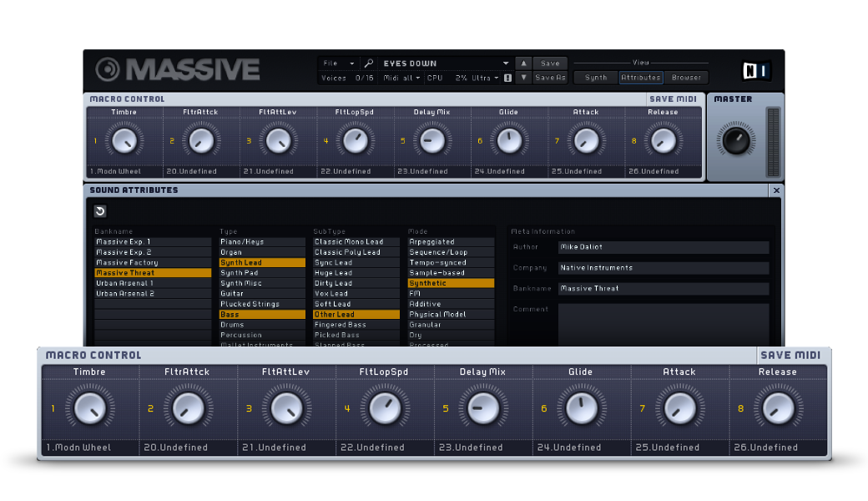Select Massive Exp. 1 in Bankname list
Screen dimensions: 868x501
153,242
